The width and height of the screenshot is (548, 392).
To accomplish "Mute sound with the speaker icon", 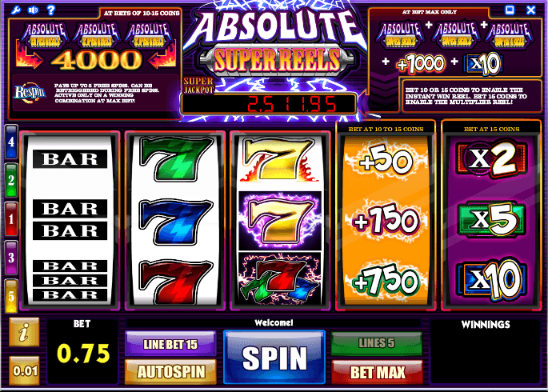I will [34, 10].
